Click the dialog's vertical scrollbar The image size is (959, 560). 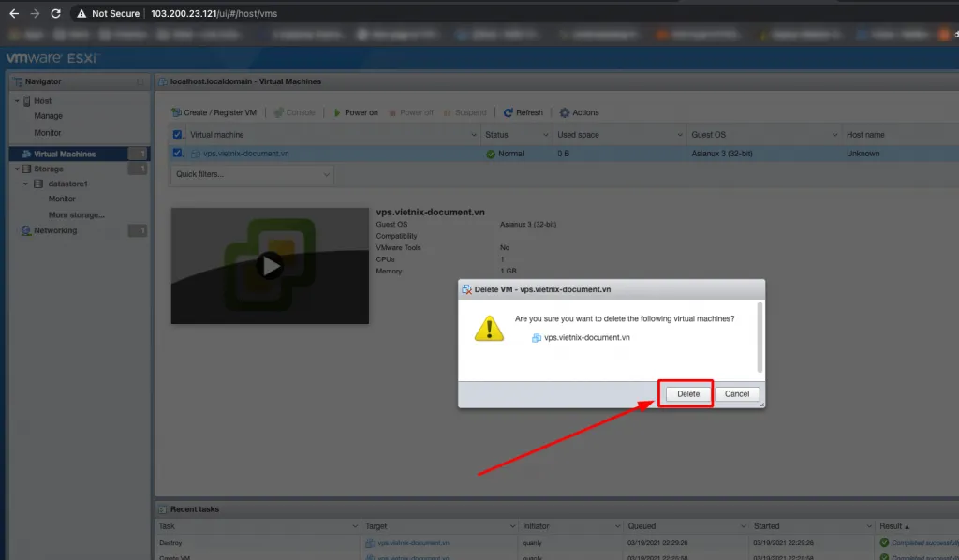pyautogui.click(x=760, y=337)
